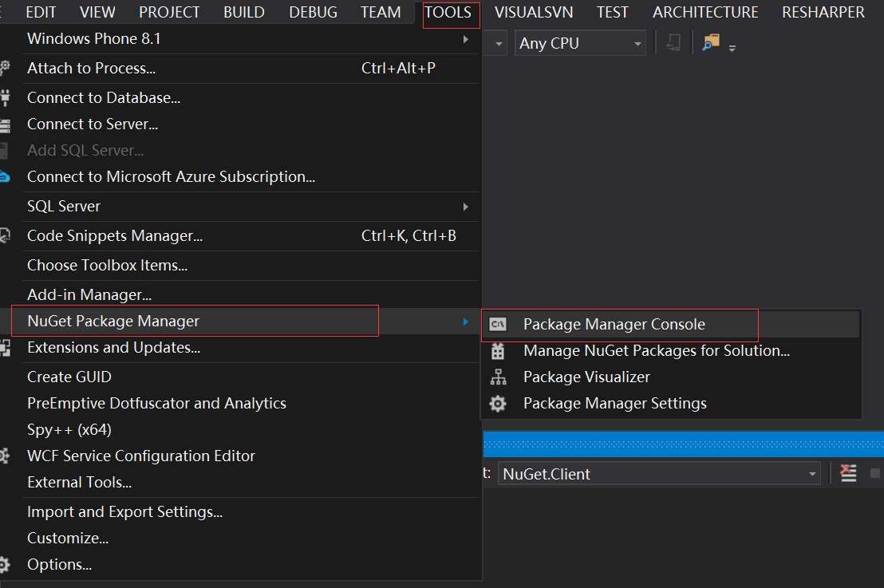Click the clear console icon beside NuGet.Client
Viewport: 884px width, 588px height.
tap(848, 473)
